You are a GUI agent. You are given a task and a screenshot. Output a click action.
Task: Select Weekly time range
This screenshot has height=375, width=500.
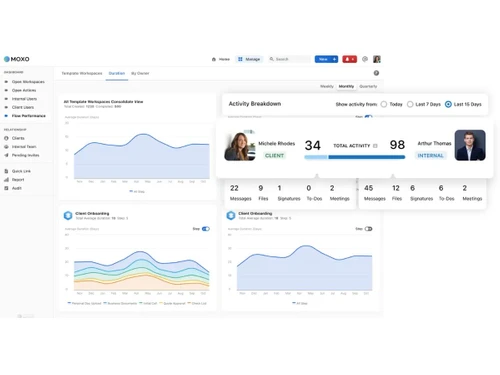point(327,86)
